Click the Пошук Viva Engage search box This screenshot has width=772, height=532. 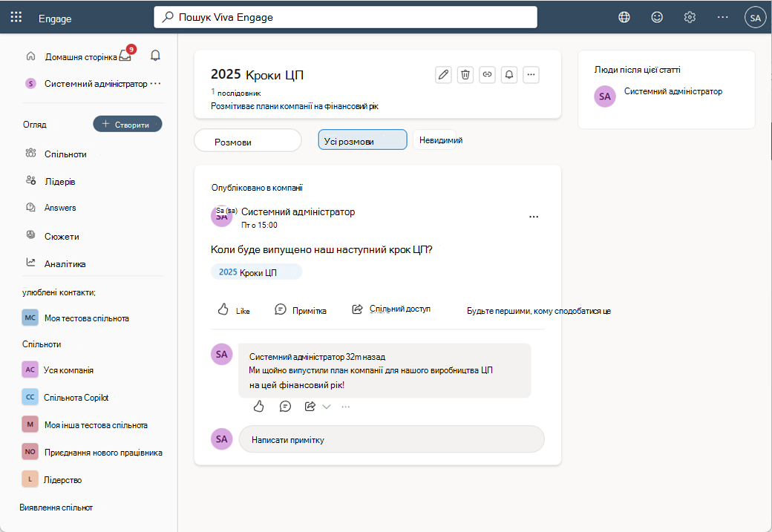[x=346, y=17]
